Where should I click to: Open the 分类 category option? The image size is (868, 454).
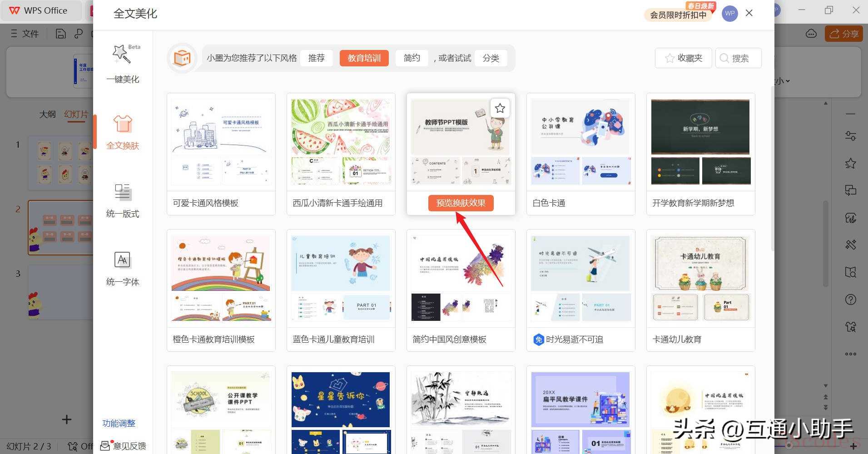click(x=491, y=58)
